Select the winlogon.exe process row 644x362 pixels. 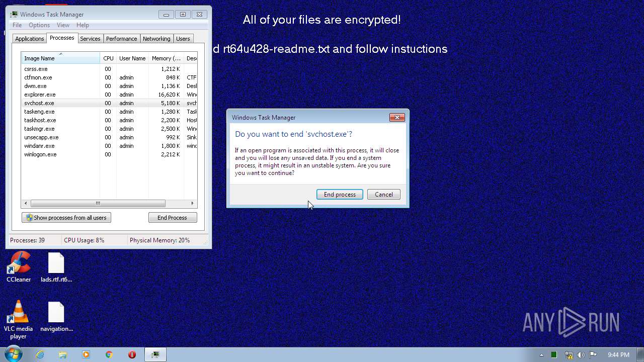tap(109, 154)
